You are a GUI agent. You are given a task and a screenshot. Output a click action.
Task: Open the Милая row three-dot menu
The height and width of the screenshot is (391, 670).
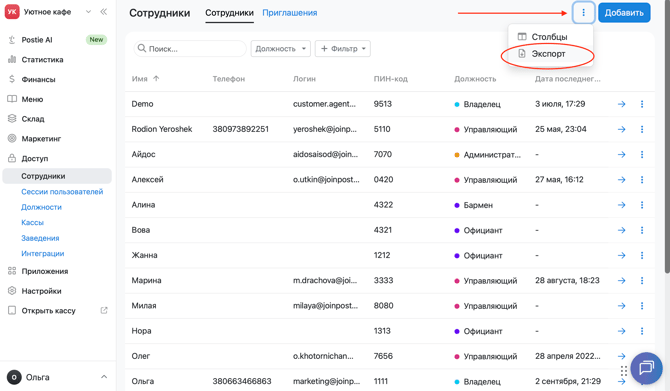click(x=642, y=306)
